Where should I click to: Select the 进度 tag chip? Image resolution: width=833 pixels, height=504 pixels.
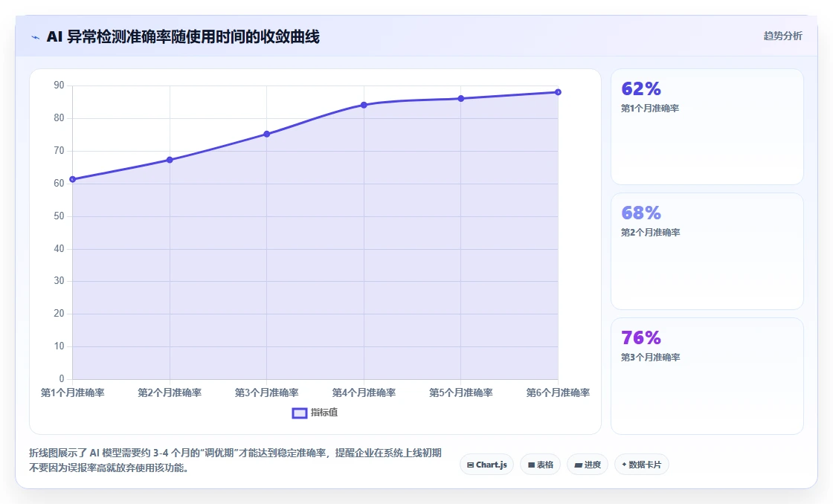588,465
